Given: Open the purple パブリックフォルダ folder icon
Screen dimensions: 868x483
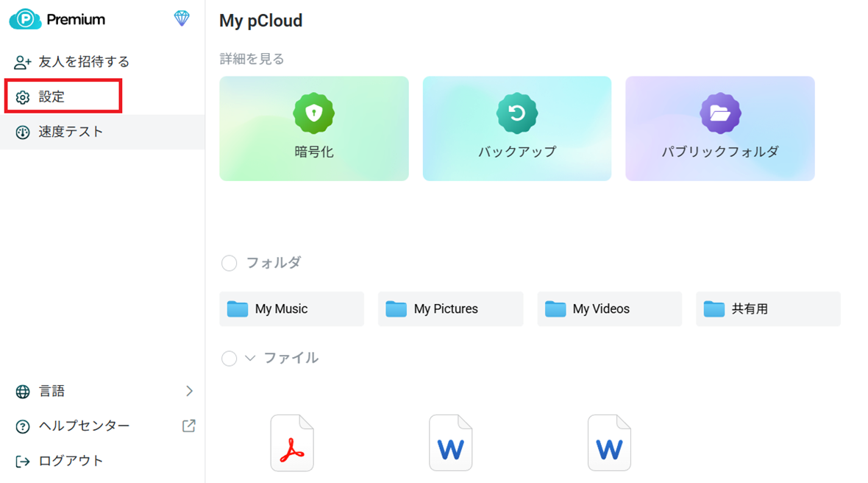Looking at the screenshot, I should click(720, 113).
